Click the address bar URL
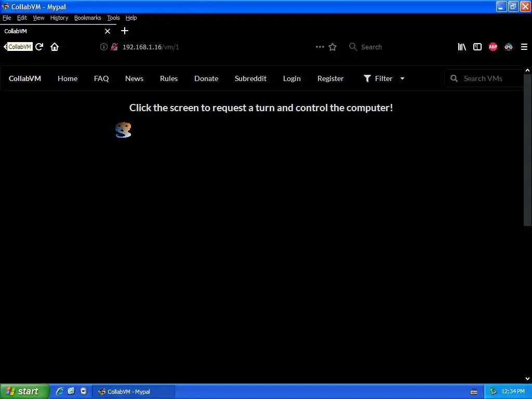The width and height of the screenshot is (532, 399). 151,47
